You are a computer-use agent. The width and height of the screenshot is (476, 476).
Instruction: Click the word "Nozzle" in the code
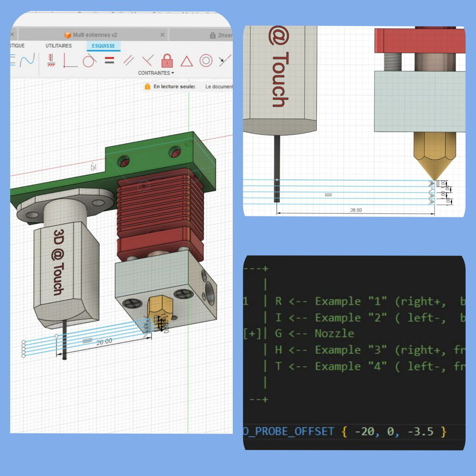[334, 333]
